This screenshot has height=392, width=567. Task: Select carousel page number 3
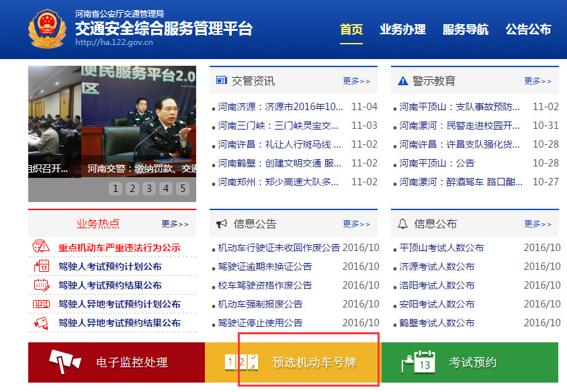point(148,189)
